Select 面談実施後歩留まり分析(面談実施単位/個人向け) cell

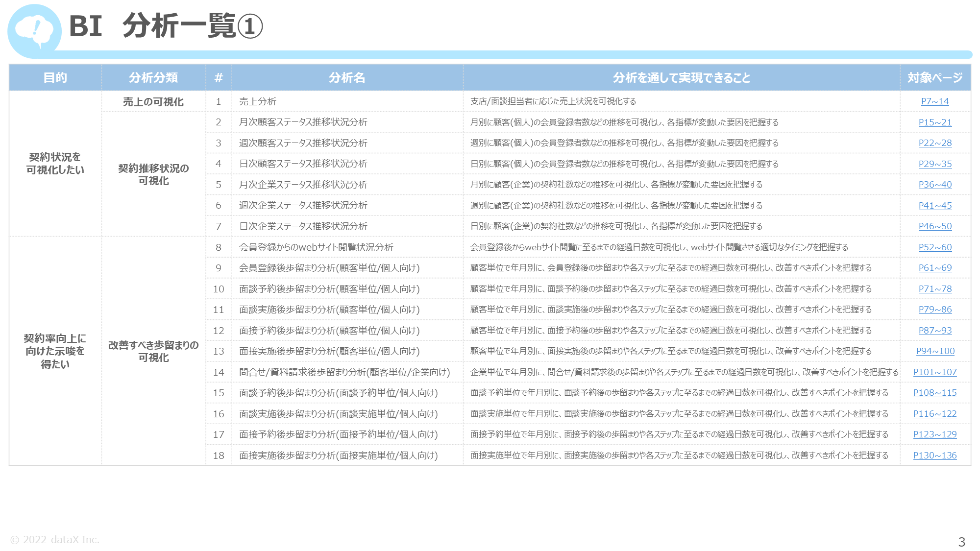tap(347, 414)
